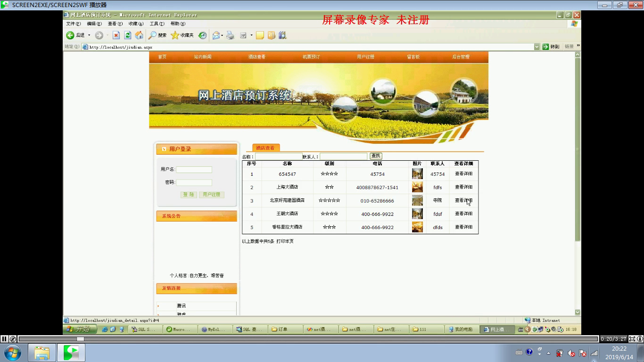This screenshot has width=644, height=362.
Task: Click the 打印本页 link
Action: tap(285, 241)
